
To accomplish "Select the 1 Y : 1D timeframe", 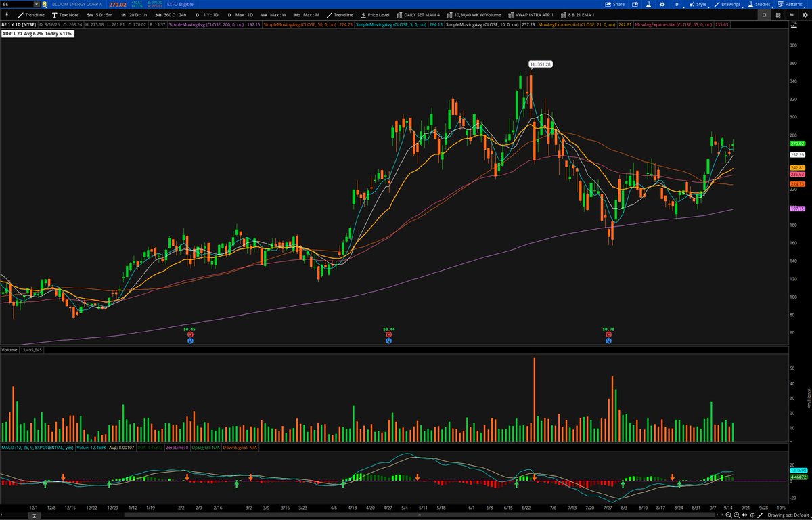I will coord(206,14).
